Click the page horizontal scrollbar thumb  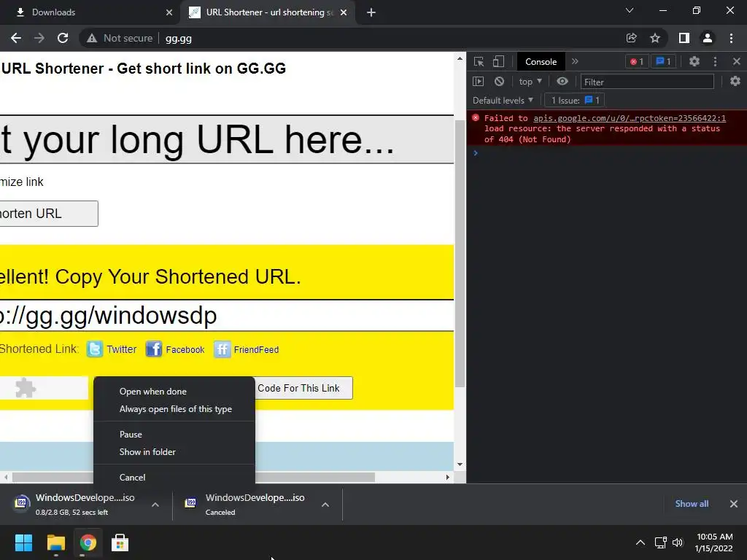click(x=193, y=477)
